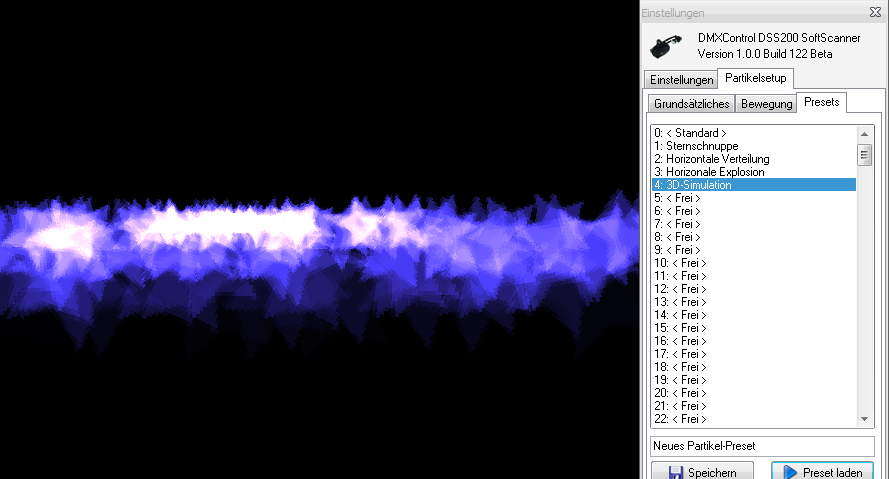
Task: Click the DMXControl scanner device icon
Action: (x=663, y=47)
